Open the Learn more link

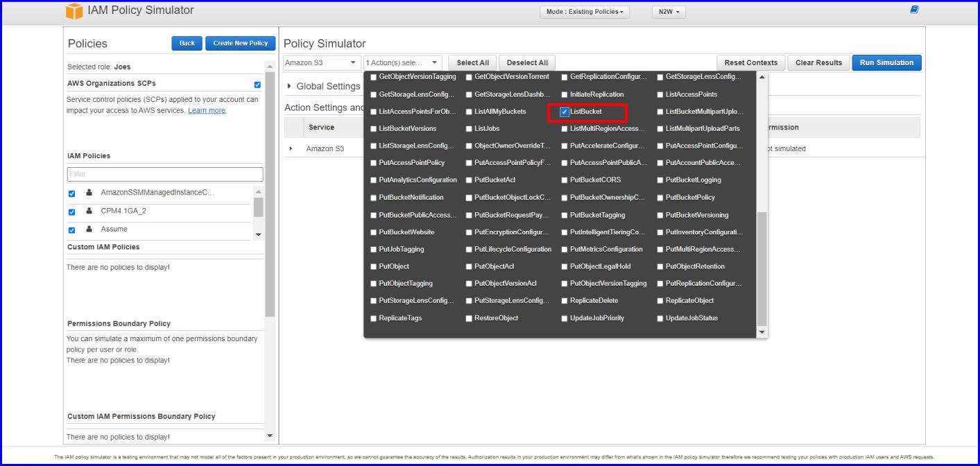coord(207,110)
